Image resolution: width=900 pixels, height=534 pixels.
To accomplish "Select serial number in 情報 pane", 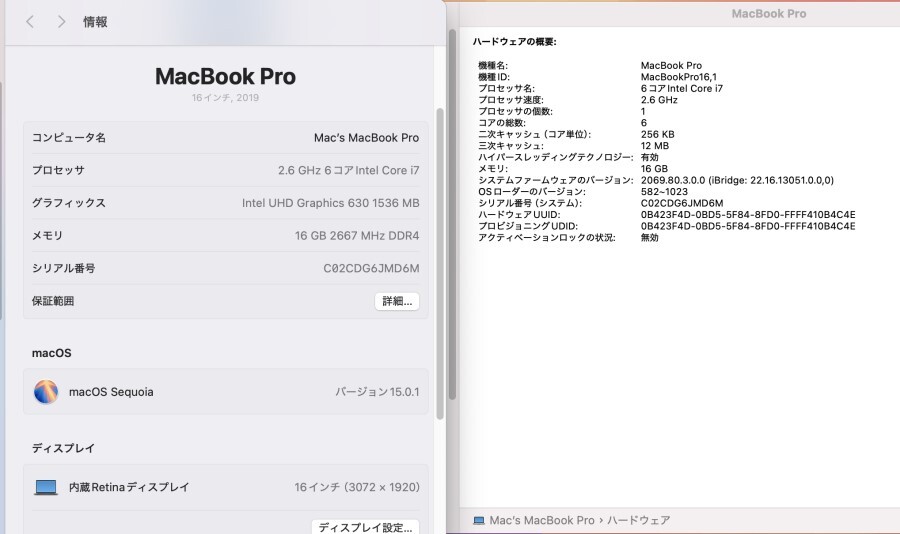I will pyautogui.click(x=371, y=268).
